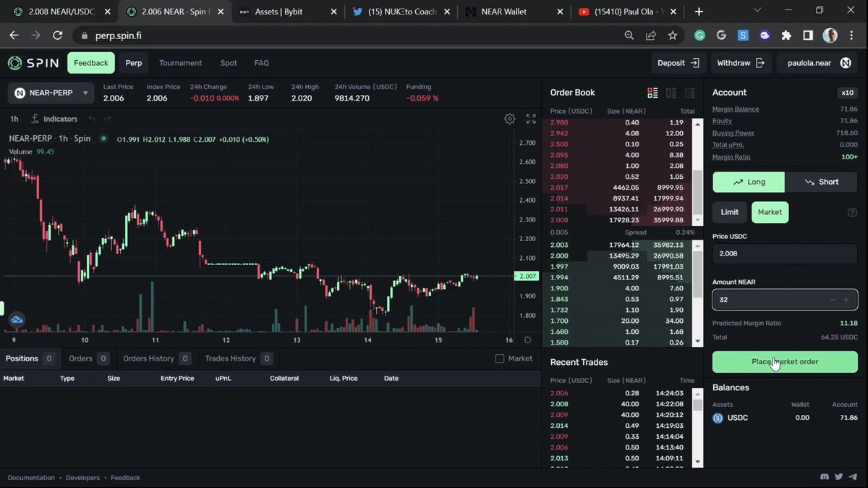868x488 pixels.
Task: Select ask price 2.008 in order book
Action: 559,220
